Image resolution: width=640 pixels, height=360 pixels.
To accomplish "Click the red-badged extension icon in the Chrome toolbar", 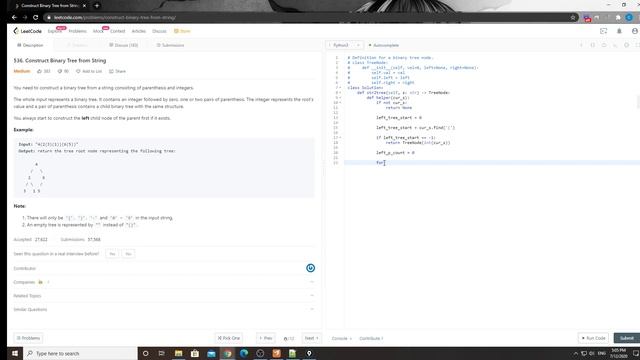I will point(587,18).
